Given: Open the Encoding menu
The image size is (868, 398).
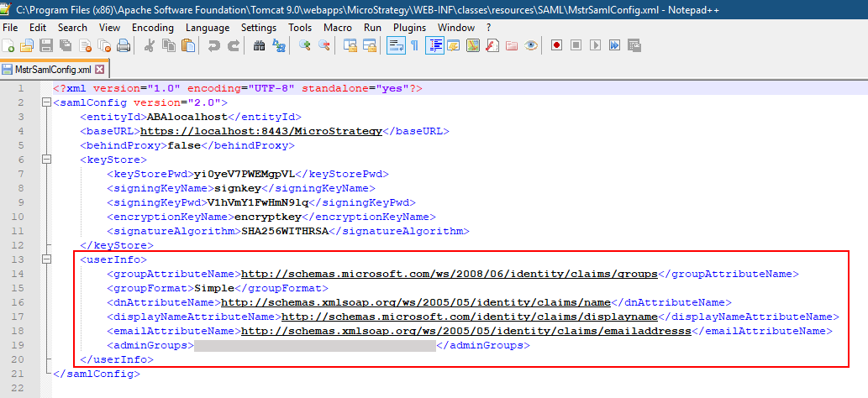Looking at the screenshot, I should [x=152, y=27].
